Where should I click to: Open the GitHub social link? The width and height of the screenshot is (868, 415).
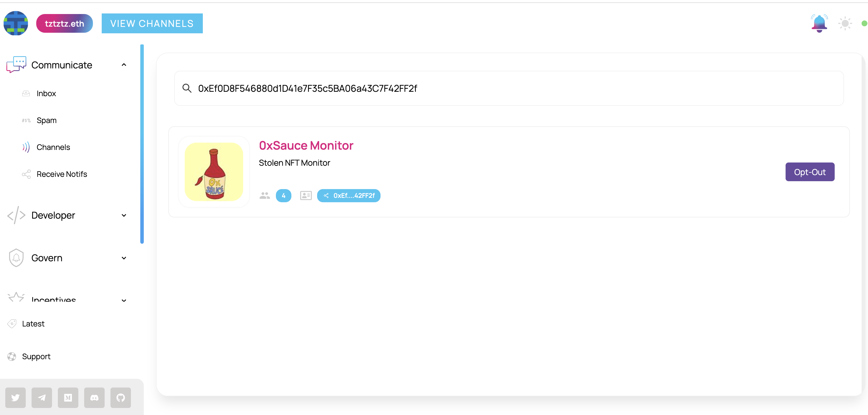[x=121, y=397]
